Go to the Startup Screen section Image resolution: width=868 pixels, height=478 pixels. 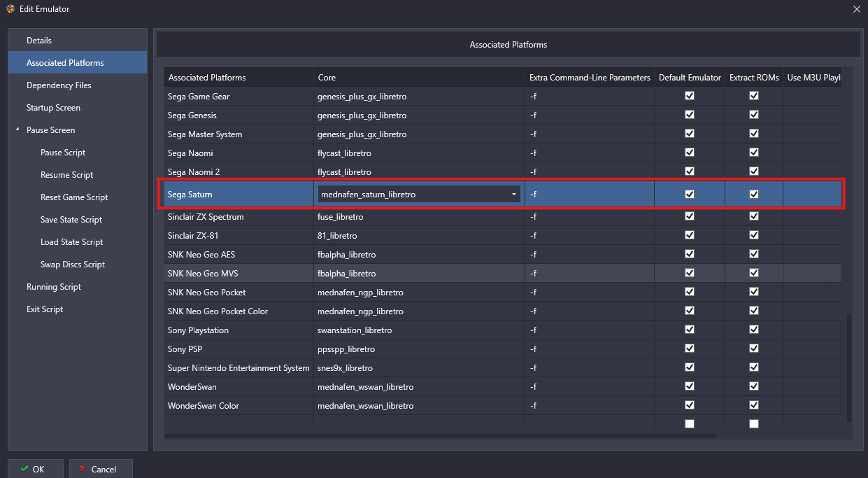[x=78, y=108]
